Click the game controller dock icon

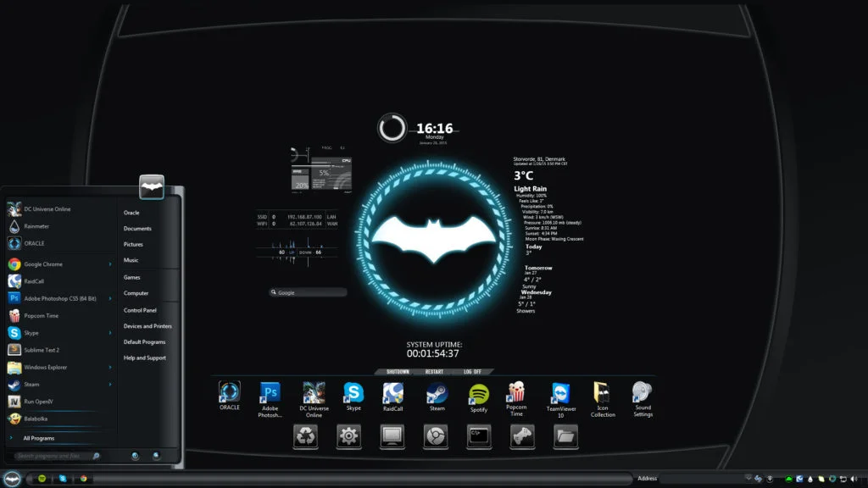(522, 436)
